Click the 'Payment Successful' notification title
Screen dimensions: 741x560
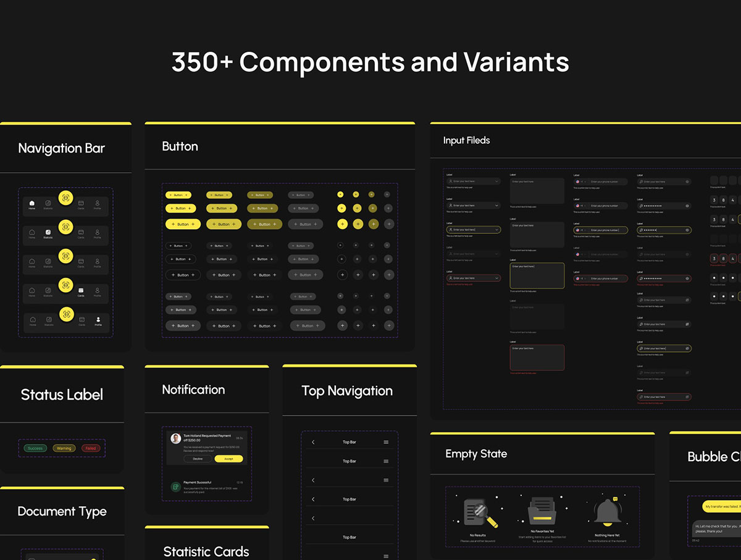tap(197, 482)
